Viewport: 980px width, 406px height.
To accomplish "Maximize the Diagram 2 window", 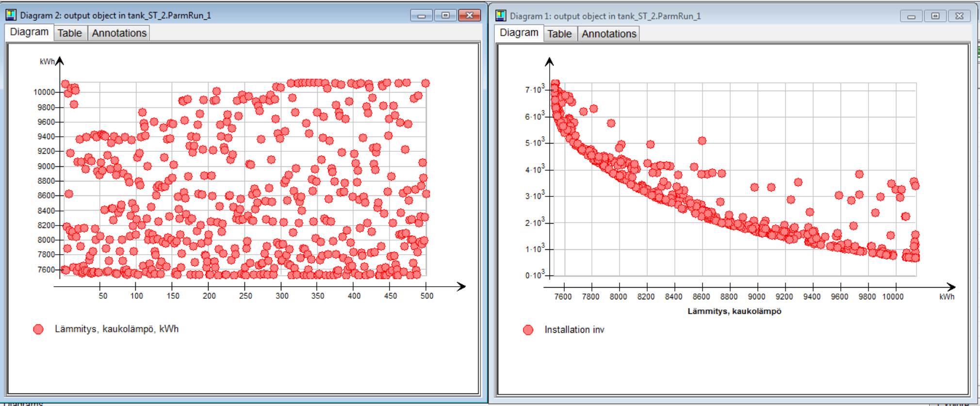I will 445,16.
